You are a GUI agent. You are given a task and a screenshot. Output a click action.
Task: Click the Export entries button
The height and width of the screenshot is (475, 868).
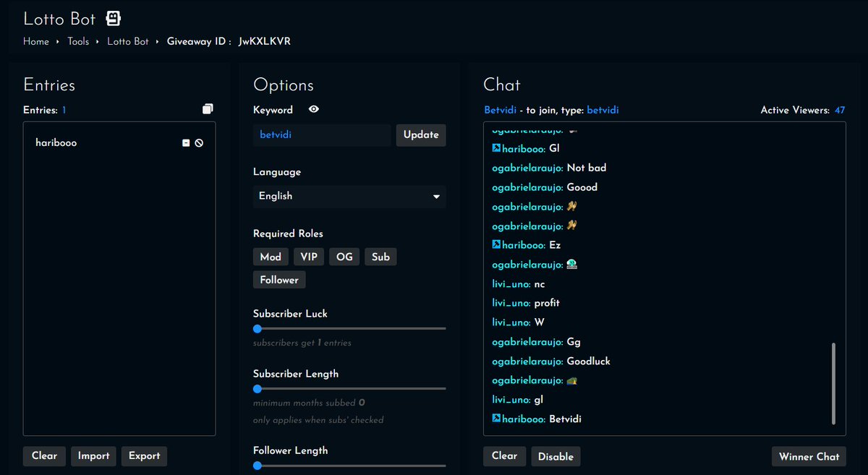(x=145, y=455)
